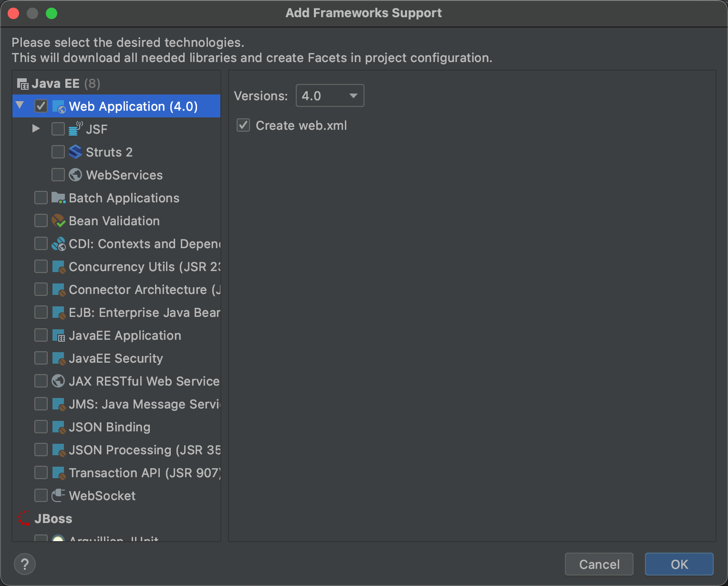Click the Connector Architecture icon
The height and width of the screenshot is (586, 728).
pos(59,290)
